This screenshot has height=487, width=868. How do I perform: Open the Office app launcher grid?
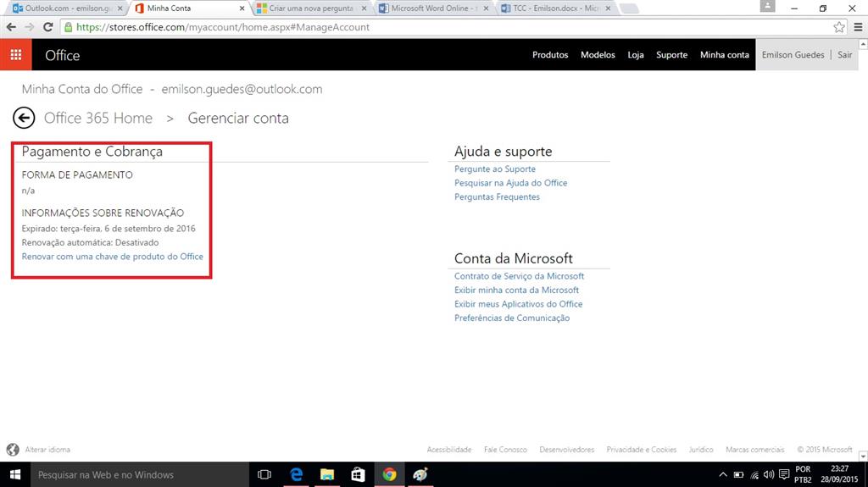point(15,54)
